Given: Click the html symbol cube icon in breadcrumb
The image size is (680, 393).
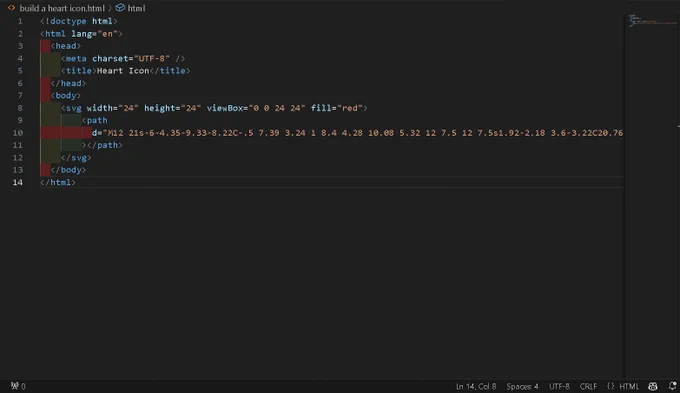Looking at the screenshot, I should point(120,8).
